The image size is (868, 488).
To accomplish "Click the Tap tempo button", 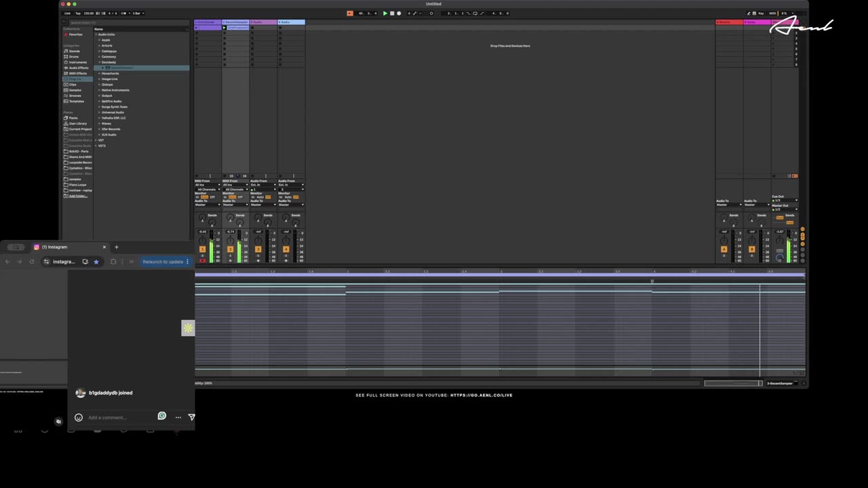I will click(77, 13).
